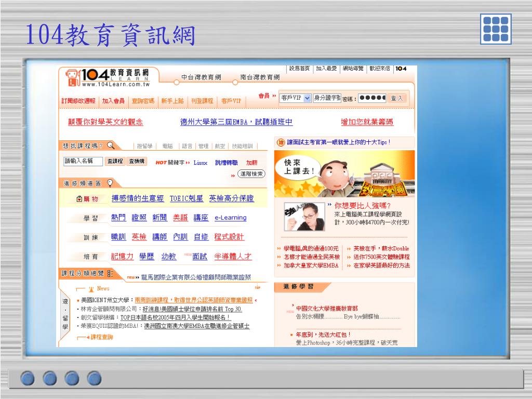Click the small 104 logo at top right
This screenshot has height=399, width=532.
[401, 69]
